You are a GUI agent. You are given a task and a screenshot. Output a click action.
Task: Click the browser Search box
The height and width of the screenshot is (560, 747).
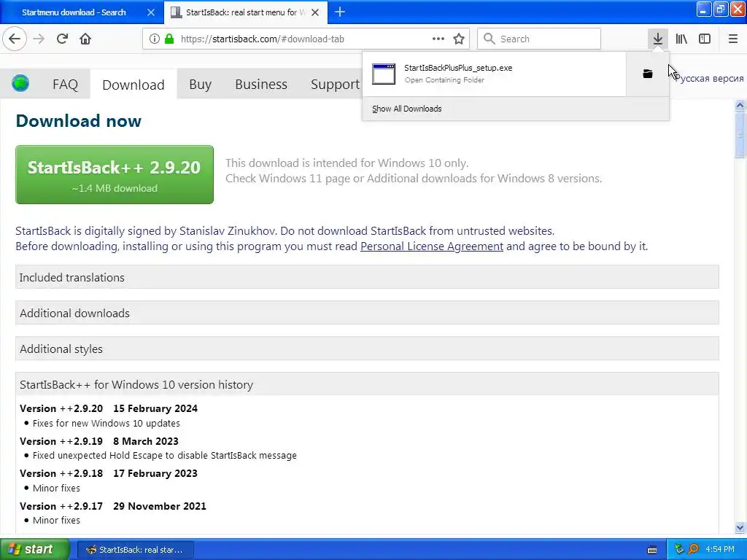coord(539,39)
